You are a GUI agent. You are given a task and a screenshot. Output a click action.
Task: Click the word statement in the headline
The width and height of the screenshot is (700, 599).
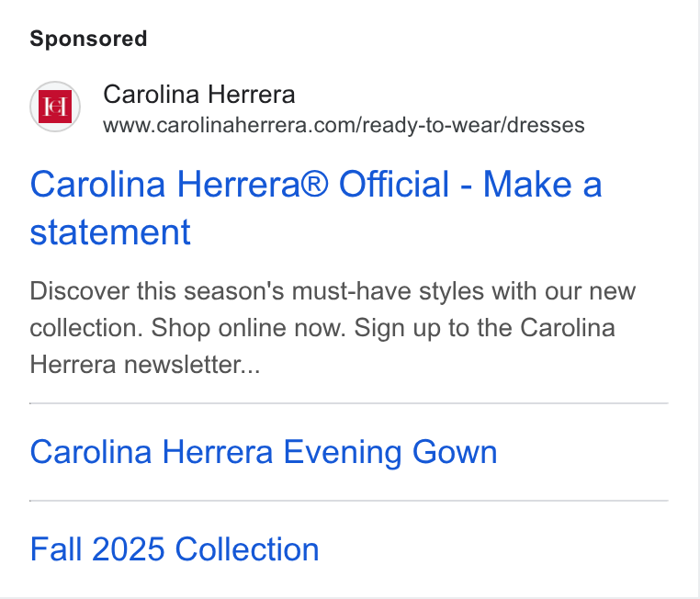[110, 232]
